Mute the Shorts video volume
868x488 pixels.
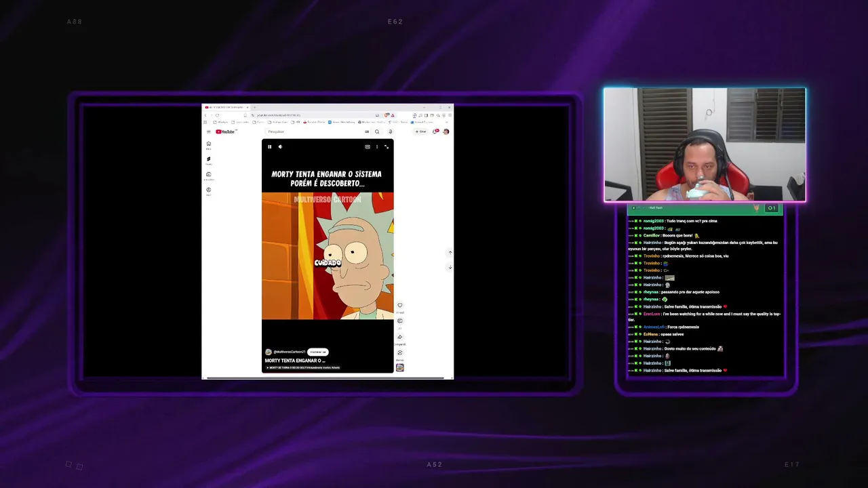coord(280,146)
